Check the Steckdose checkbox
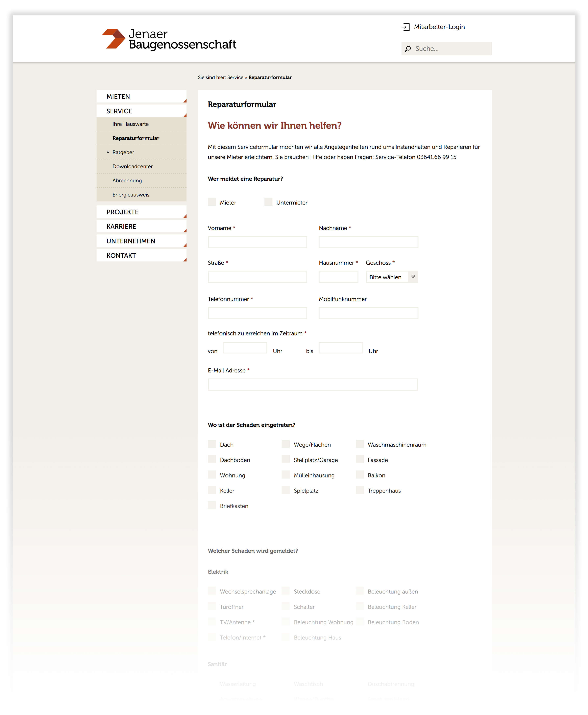This screenshot has width=588, height=715. [x=286, y=591]
